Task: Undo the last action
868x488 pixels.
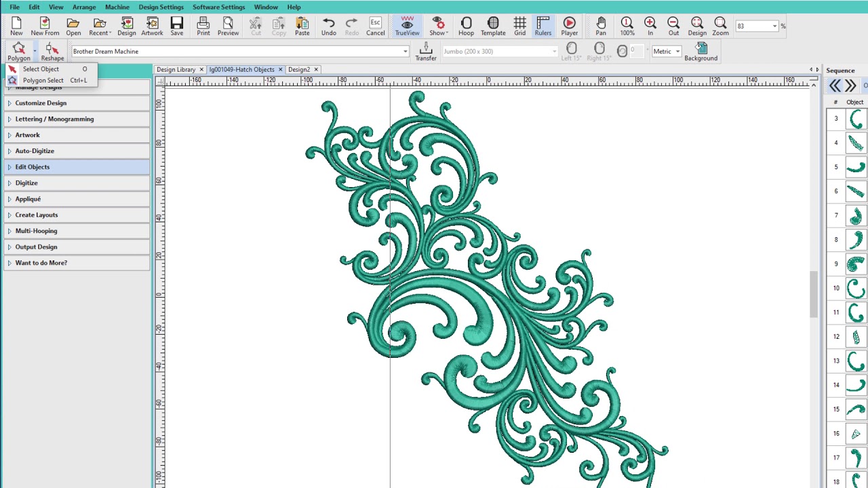Action: coord(329,26)
